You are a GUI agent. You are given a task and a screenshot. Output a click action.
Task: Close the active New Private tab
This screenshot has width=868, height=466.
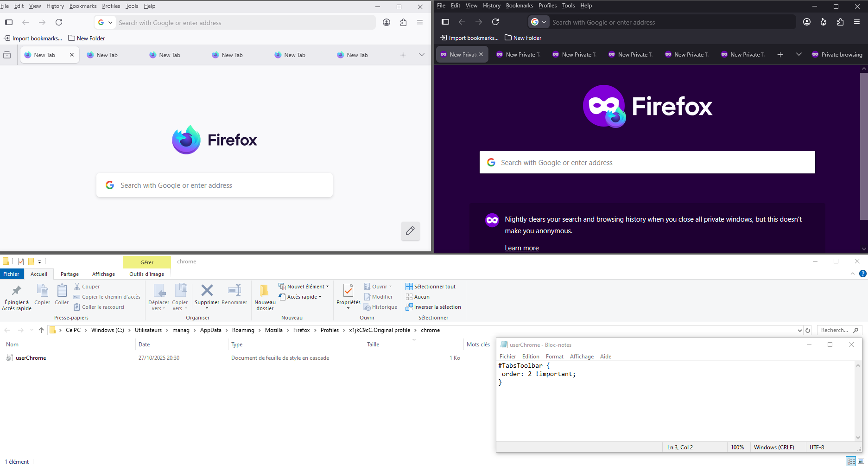pyautogui.click(x=481, y=54)
